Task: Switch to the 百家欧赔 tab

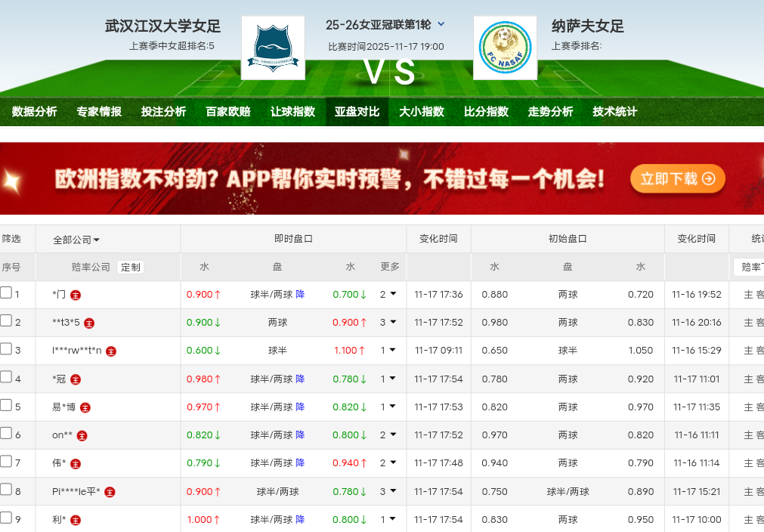Action: tap(227, 112)
